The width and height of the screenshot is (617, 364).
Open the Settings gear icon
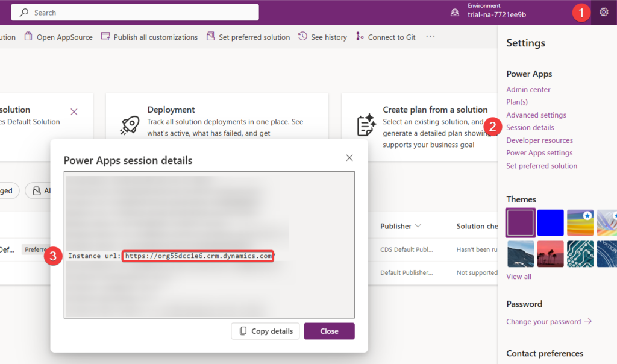click(x=604, y=12)
